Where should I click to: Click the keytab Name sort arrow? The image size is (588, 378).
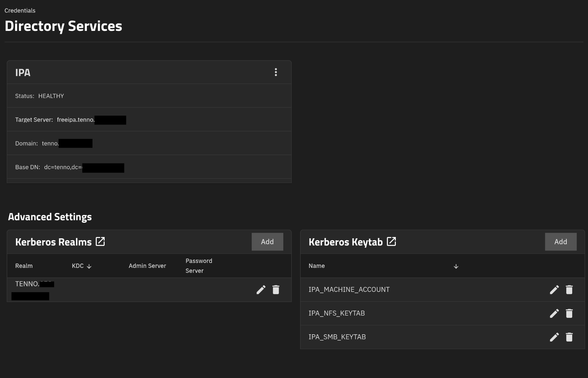coord(456,266)
